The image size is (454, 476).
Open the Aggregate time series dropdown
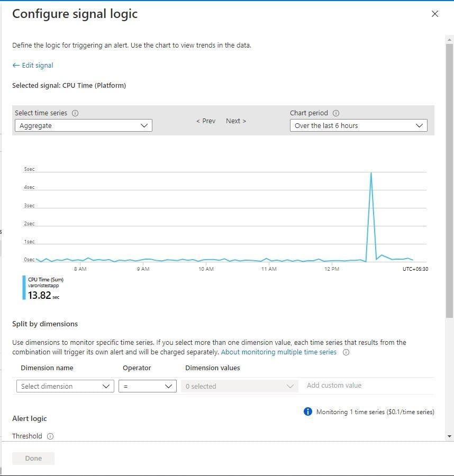pyautogui.click(x=84, y=125)
